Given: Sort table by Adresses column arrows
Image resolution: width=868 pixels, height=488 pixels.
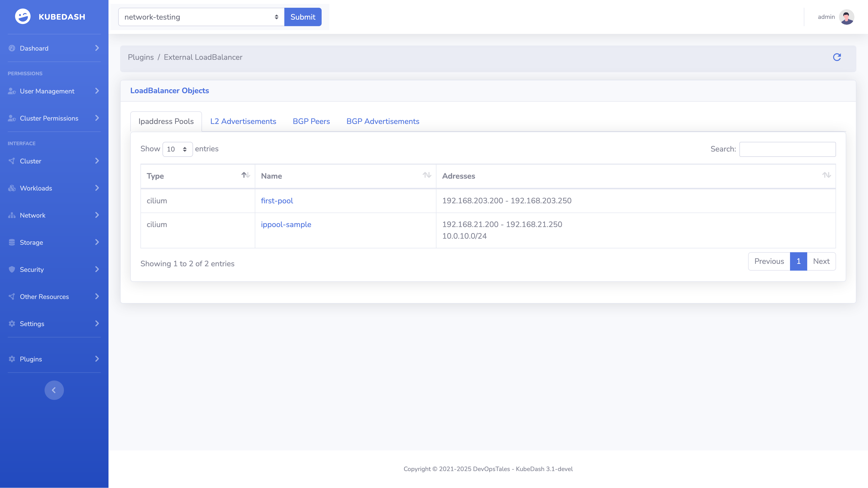Looking at the screenshot, I should point(826,175).
